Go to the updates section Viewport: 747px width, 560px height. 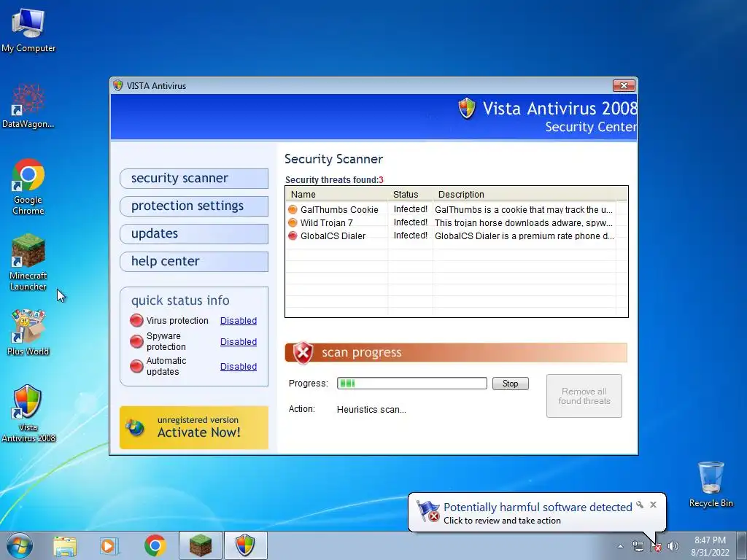pyautogui.click(x=194, y=234)
